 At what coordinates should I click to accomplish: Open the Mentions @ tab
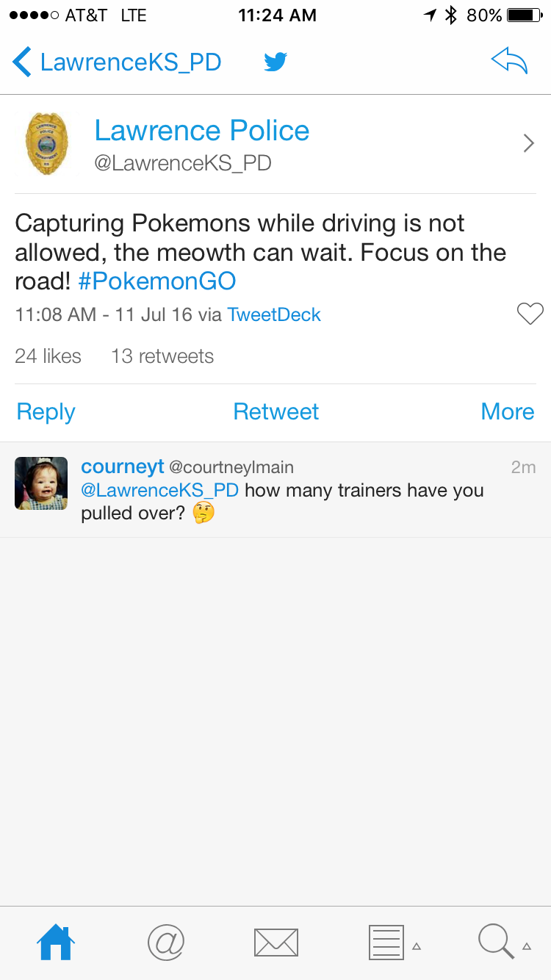[x=165, y=943]
